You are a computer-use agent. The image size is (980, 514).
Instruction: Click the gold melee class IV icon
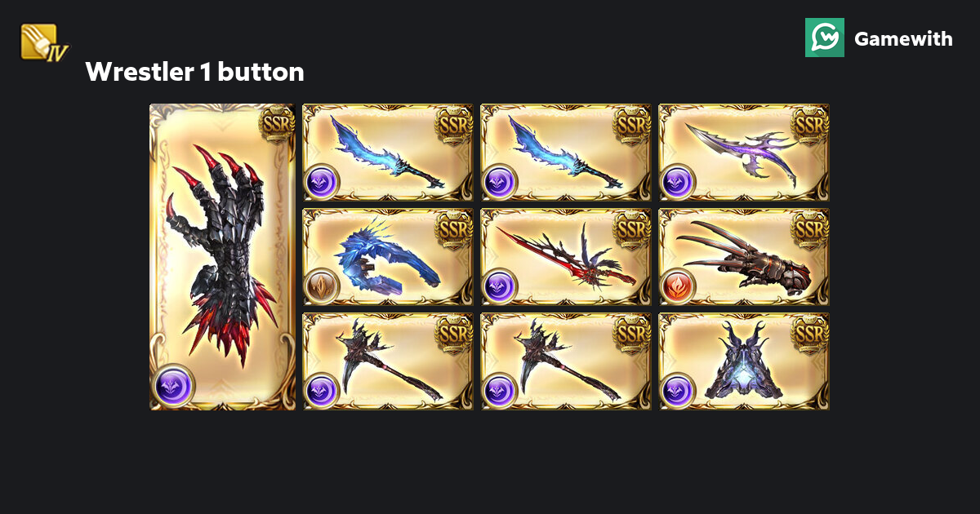tap(45, 42)
